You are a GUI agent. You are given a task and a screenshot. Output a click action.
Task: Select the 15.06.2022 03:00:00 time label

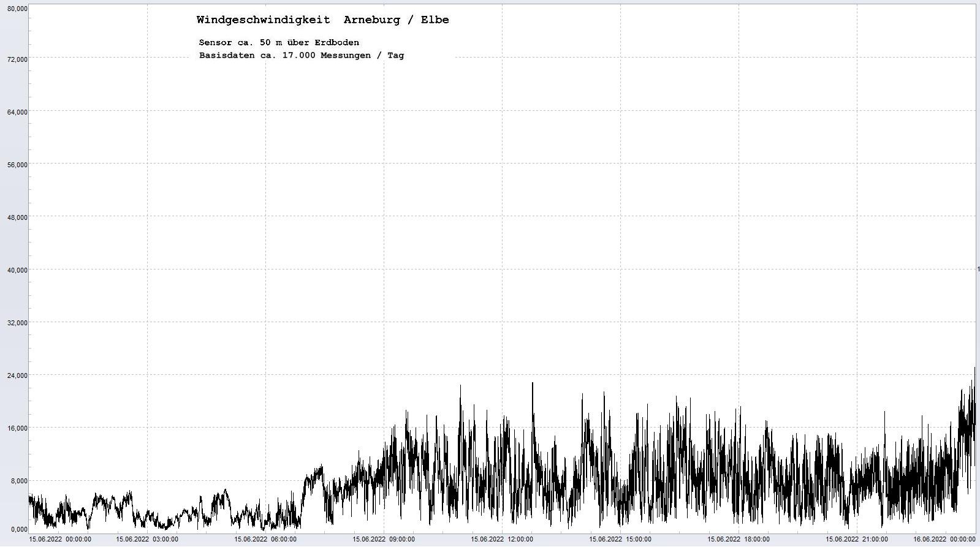[x=147, y=539]
